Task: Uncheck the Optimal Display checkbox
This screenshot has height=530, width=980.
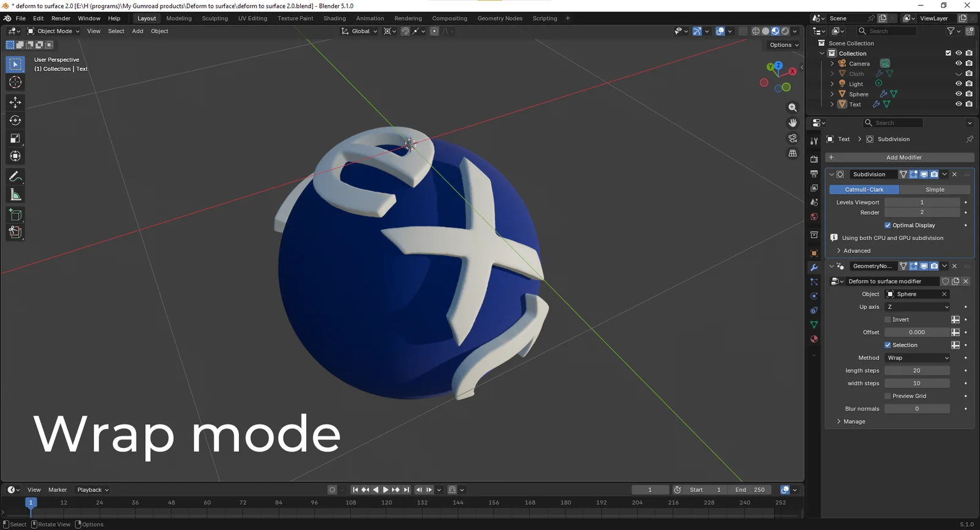Action: tap(888, 225)
